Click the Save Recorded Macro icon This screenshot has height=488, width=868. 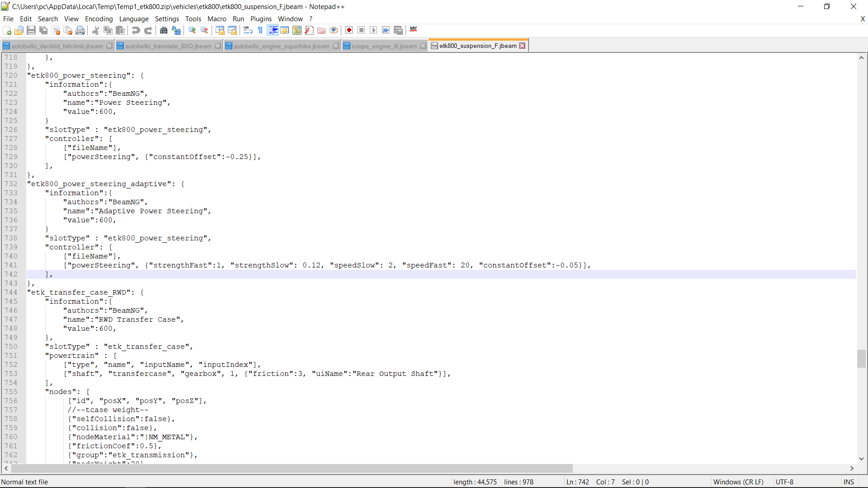click(x=398, y=30)
